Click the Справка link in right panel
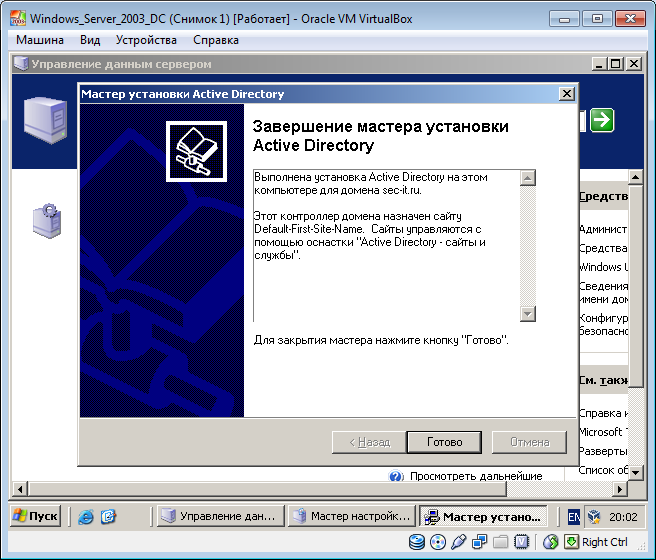 coord(603,413)
